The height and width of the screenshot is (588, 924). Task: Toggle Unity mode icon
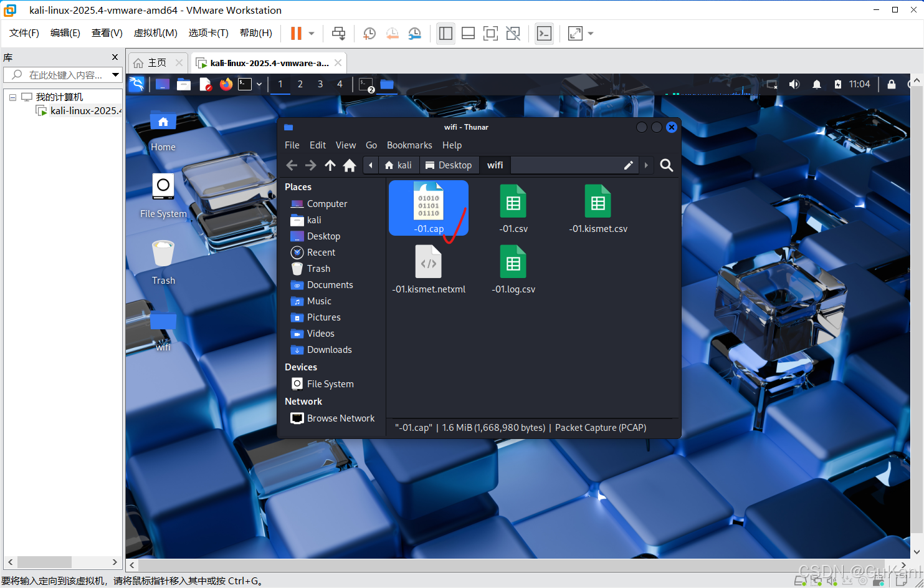tap(513, 34)
